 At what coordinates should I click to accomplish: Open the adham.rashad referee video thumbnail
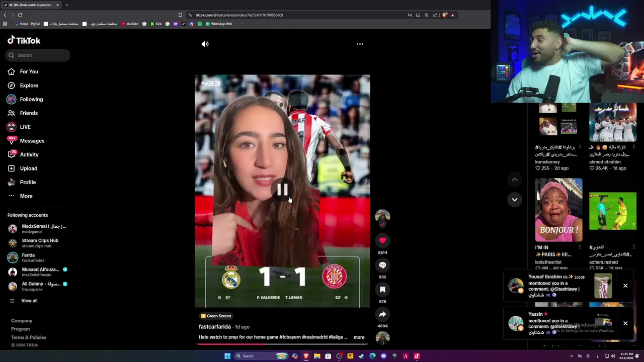[612, 211]
